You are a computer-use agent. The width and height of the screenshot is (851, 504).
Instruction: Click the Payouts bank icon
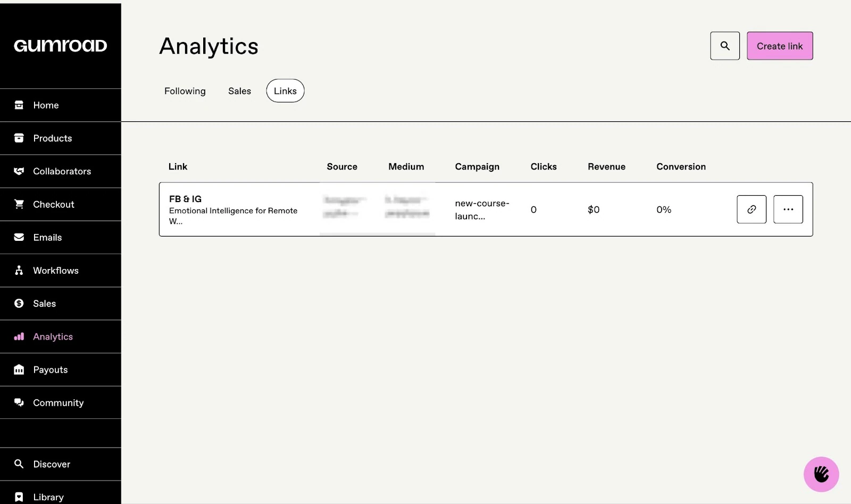click(19, 369)
